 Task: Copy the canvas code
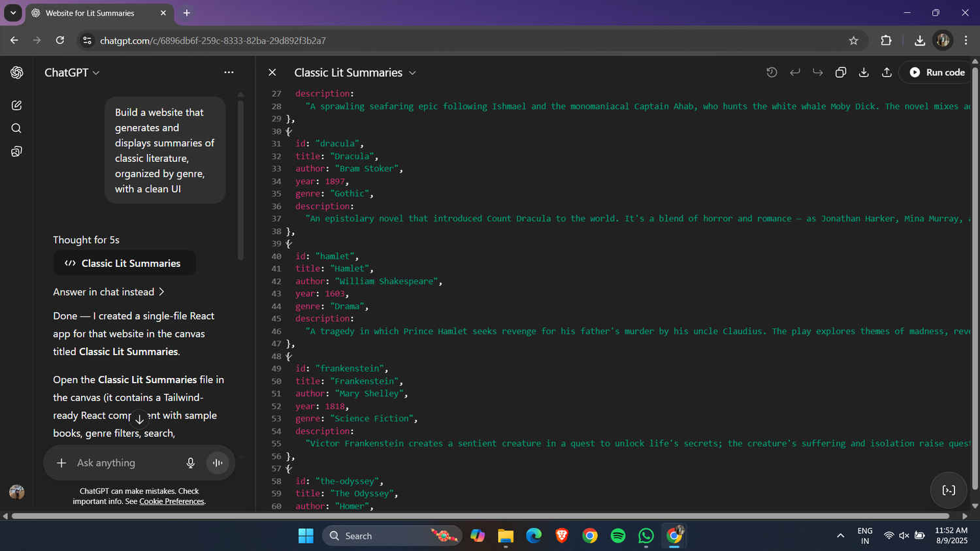click(841, 72)
